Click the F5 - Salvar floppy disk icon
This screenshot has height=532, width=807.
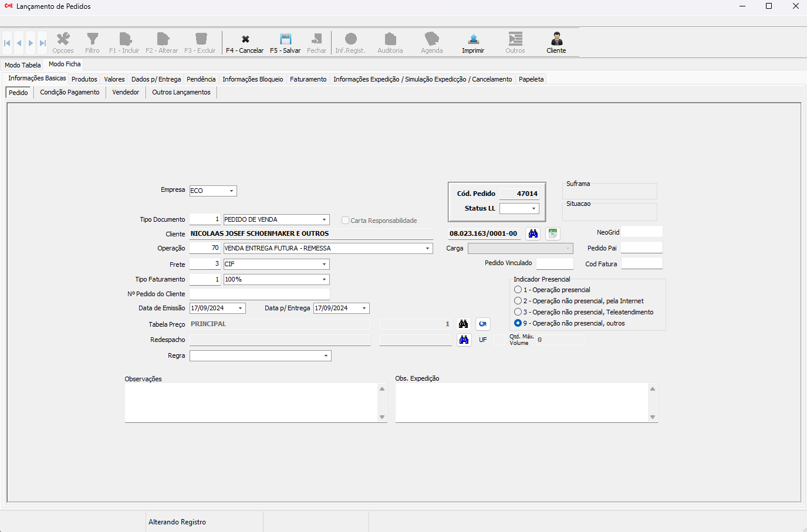[x=285, y=39]
